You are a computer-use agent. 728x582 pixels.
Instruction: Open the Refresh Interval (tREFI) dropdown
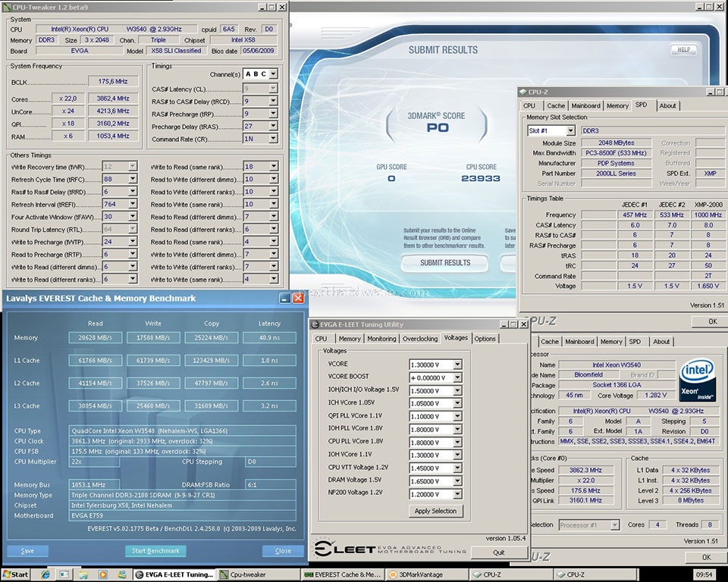tap(133, 204)
